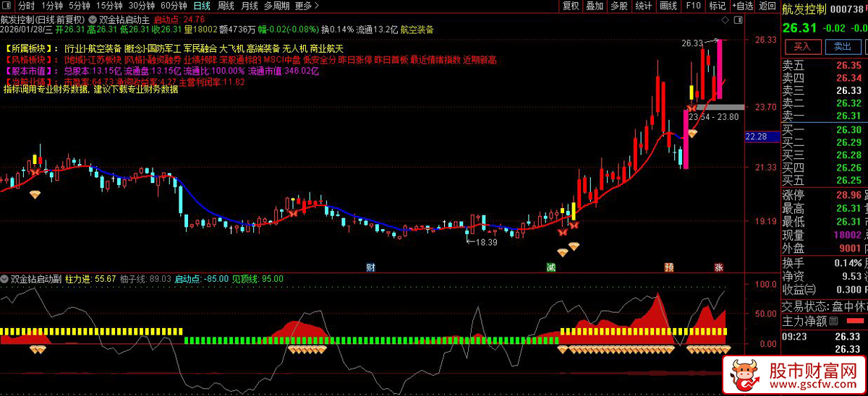Click the diamond signal icon below 18.39 low
Image resolution: width=868 pixels, height=396 pixels.
(562, 252)
